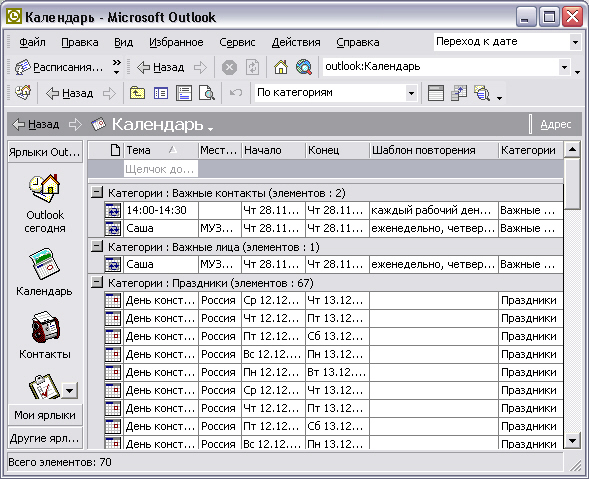Image resolution: width=589 pixels, height=479 pixels.
Task: Collapse Важные лица category group
Action: tap(97, 247)
